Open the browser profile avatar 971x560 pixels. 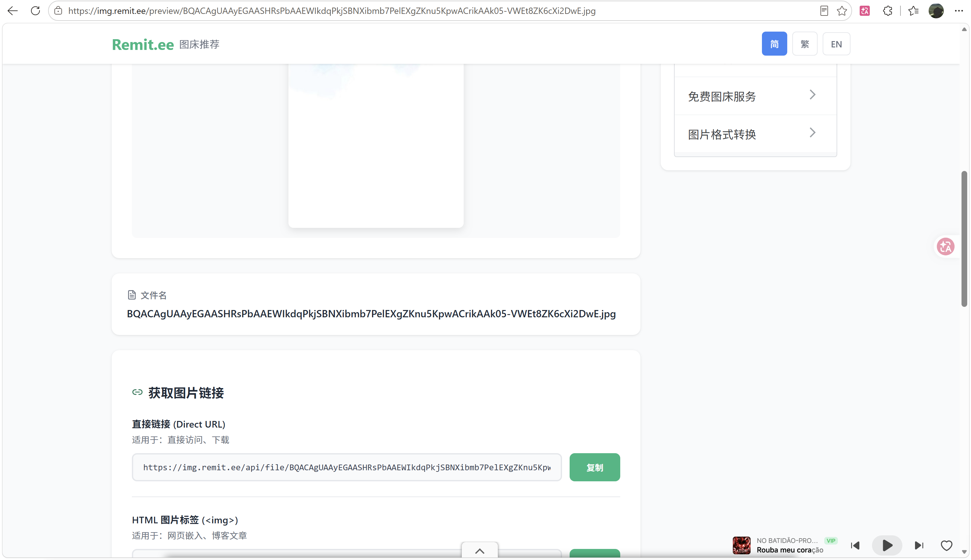[936, 11]
